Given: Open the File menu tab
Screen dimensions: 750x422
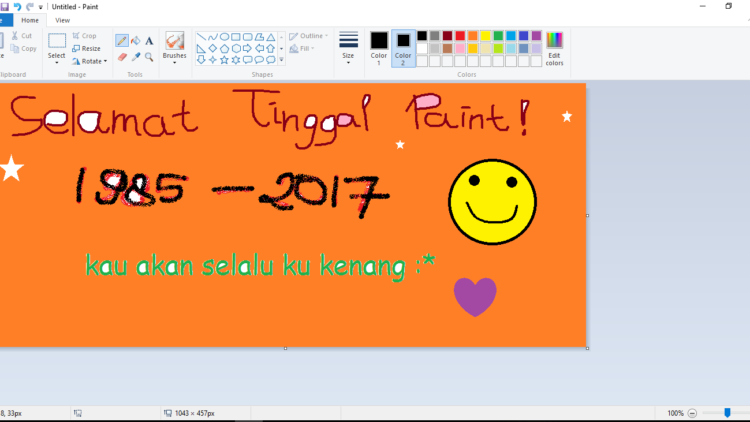Looking at the screenshot, I should click(5, 20).
